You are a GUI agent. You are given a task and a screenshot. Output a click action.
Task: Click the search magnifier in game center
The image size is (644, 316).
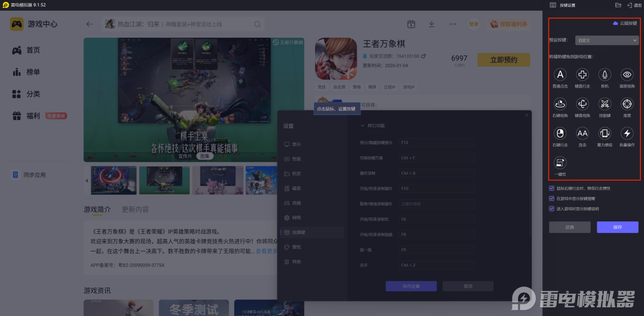click(x=258, y=24)
